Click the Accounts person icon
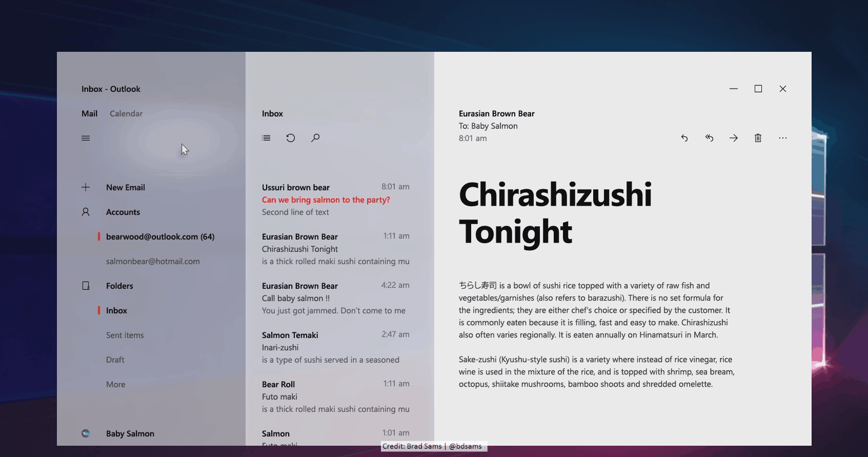Viewport: 868px width, 457px height. pos(86,212)
